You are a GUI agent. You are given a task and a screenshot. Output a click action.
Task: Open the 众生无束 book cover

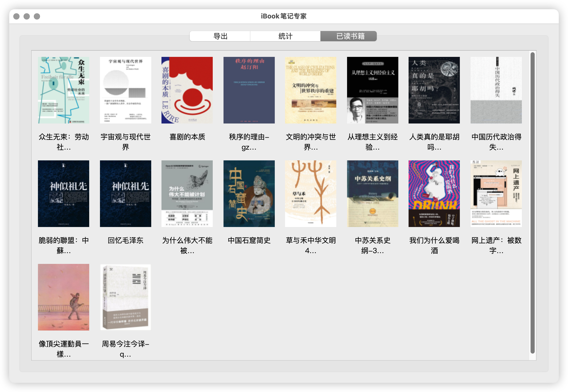pyautogui.click(x=64, y=90)
